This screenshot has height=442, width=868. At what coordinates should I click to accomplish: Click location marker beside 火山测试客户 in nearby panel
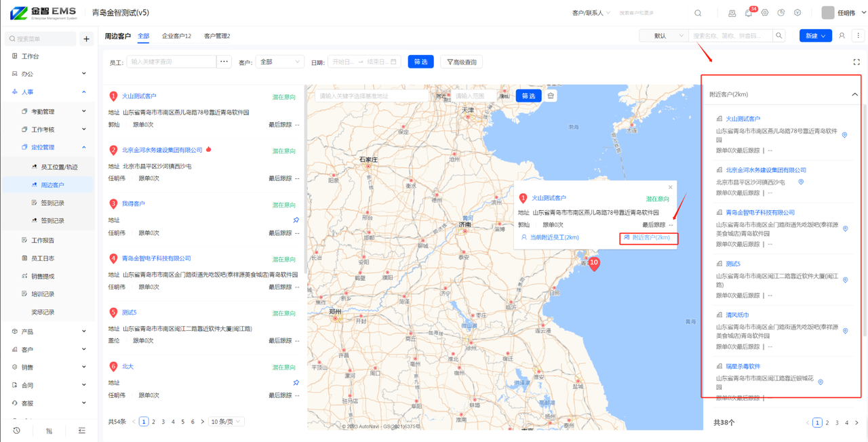tap(844, 136)
